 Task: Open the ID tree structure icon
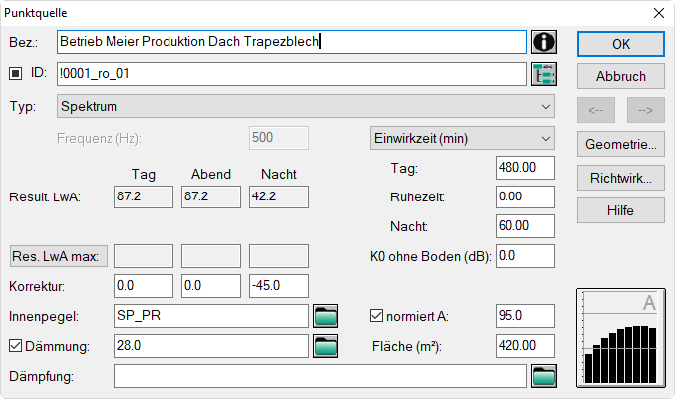(x=544, y=74)
